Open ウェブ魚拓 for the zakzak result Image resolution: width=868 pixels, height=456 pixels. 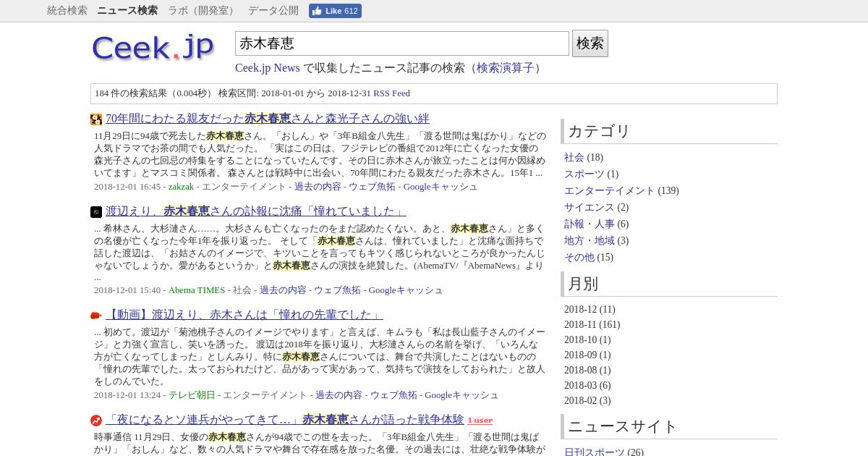[372, 187]
